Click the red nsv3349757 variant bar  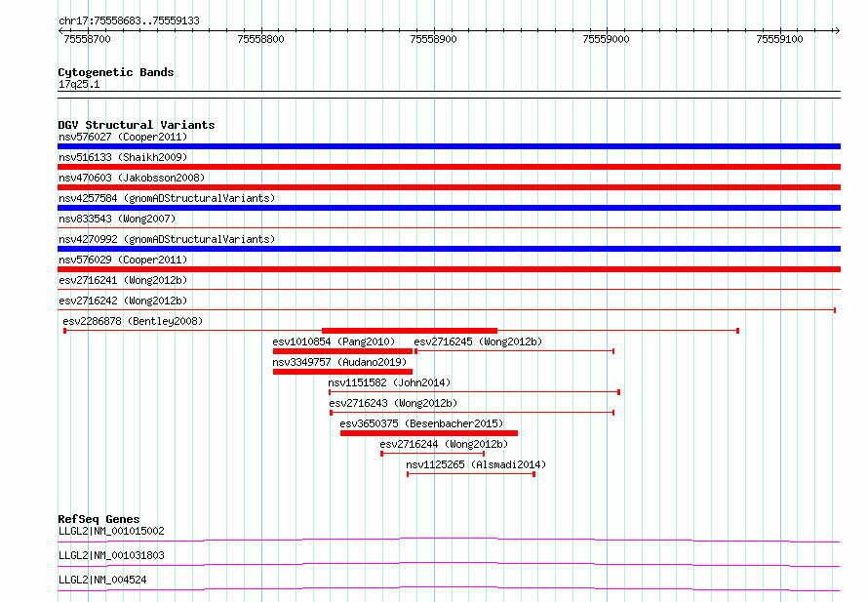click(342, 372)
